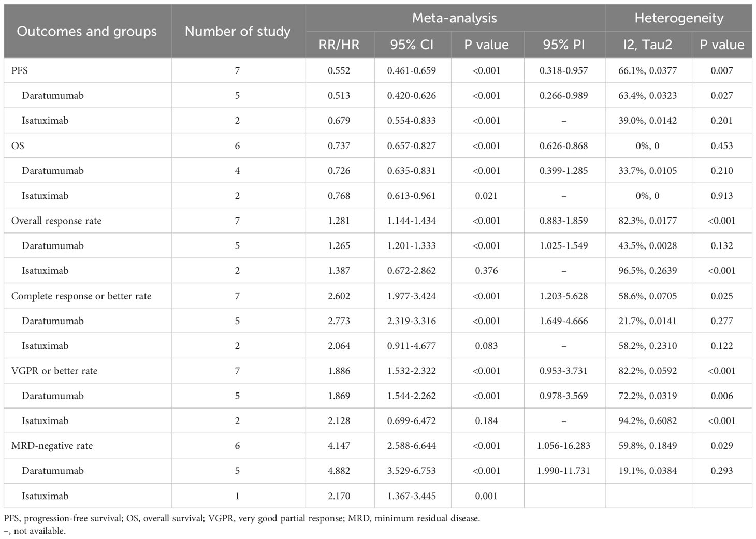This screenshot has width=756, height=539.
Task: Select the Isatuximab row under MRD-negative rate
Action: [378, 496]
